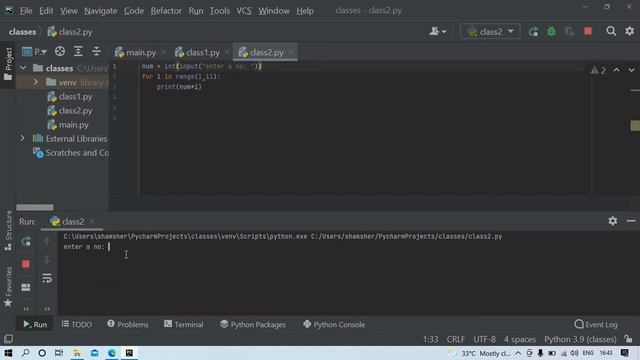Screen dimensions: 640x360
Task: Open the Windows Start menu
Action: pos(8,353)
